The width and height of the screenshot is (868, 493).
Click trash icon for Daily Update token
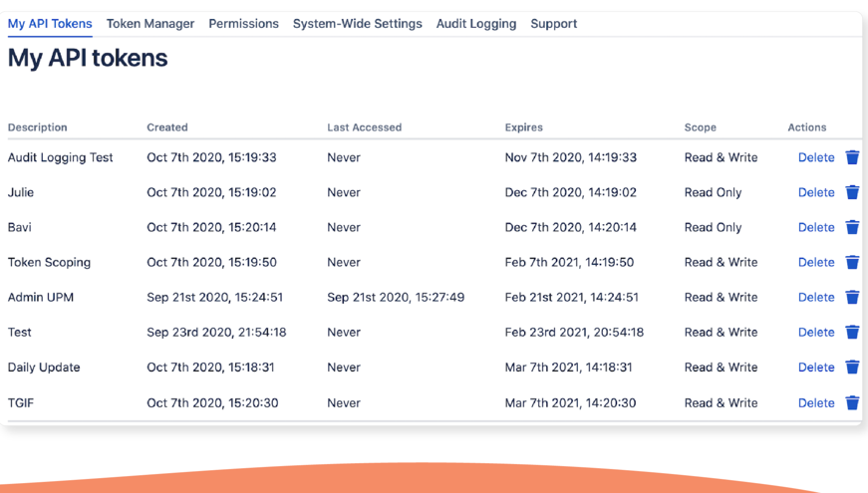point(852,368)
